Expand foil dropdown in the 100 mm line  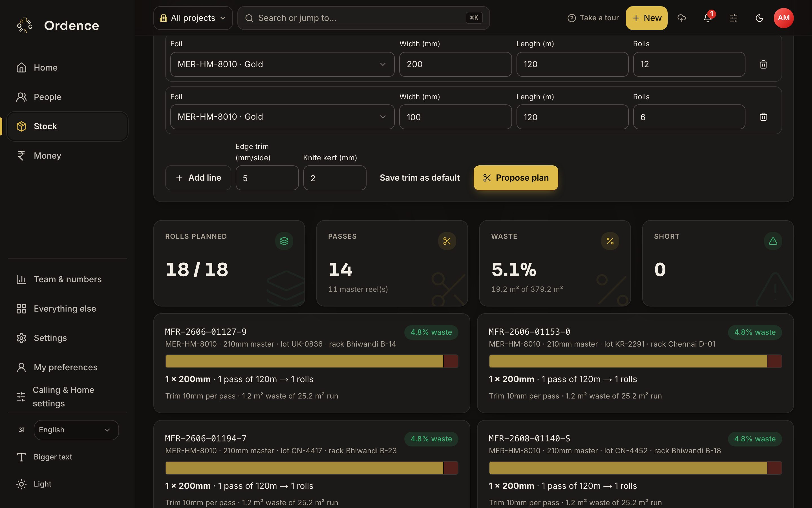282,117
